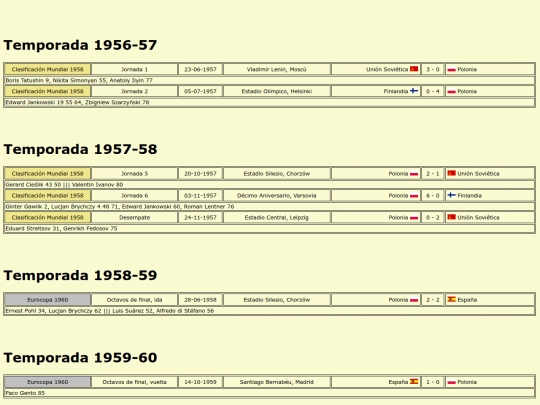540x405 pixels.
Task: Click the Soviet flag in the 23-06-1957 match row
Action: (414, 69)
